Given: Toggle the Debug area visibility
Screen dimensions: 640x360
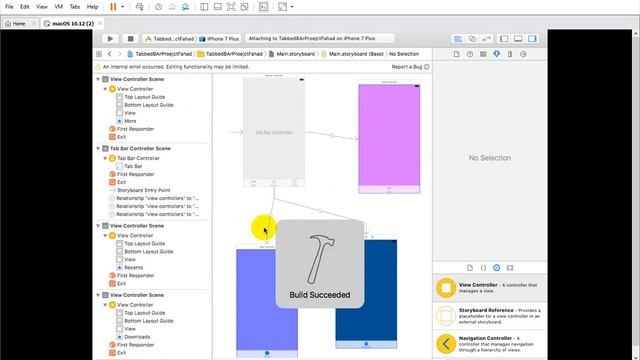Looking at the screenshot, I should point(518,39).
